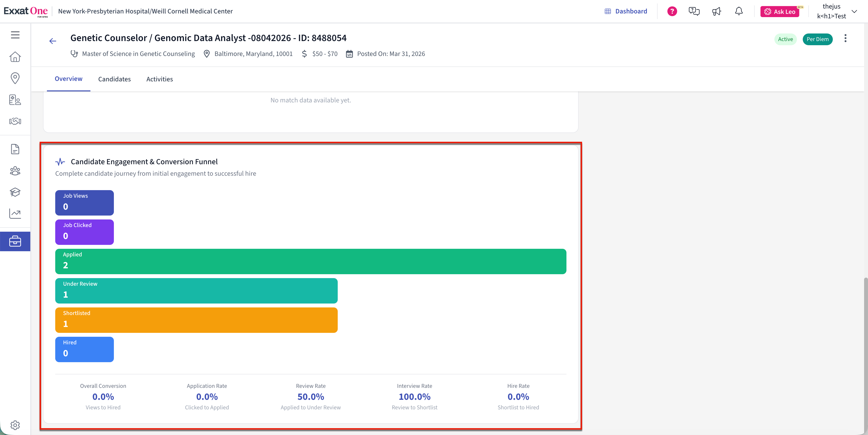Open the settings gear in sidebar
The height and width of the screenshot is (435, 868).
click(x=15, y=425)
